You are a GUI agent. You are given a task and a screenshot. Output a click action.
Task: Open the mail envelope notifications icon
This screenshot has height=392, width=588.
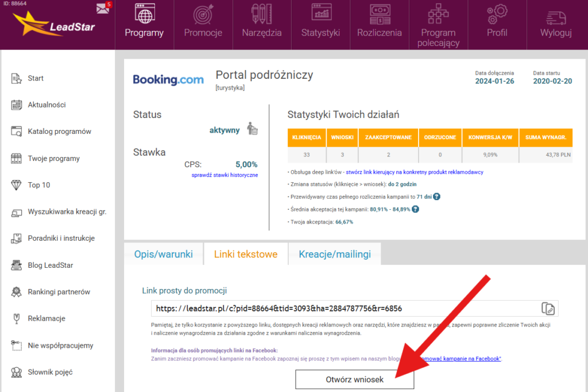pyautogui.click(x=103, y=8)
